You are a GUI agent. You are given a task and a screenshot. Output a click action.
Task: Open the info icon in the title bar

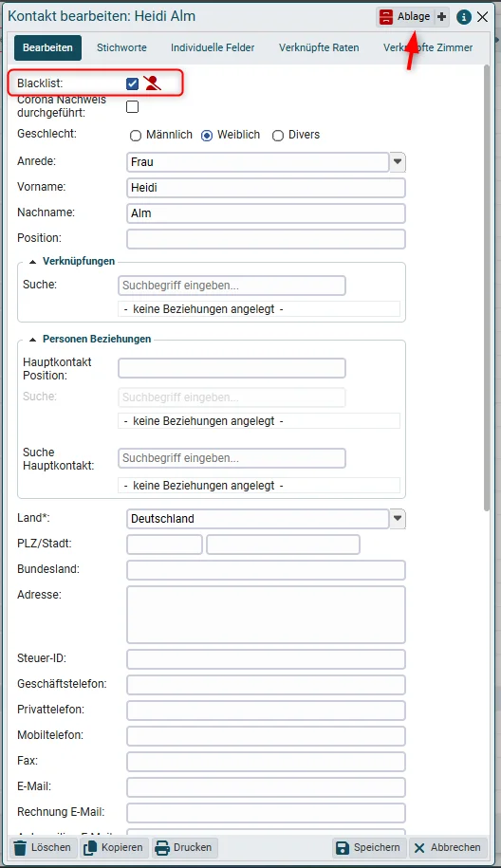[x=463, y=17]
